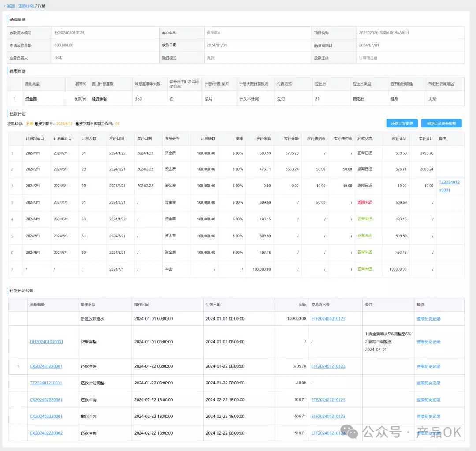This screenshot has height=451, width=476.
Task: Open the 还款计划 breadcrumb link
Action: tap(26, 6)
